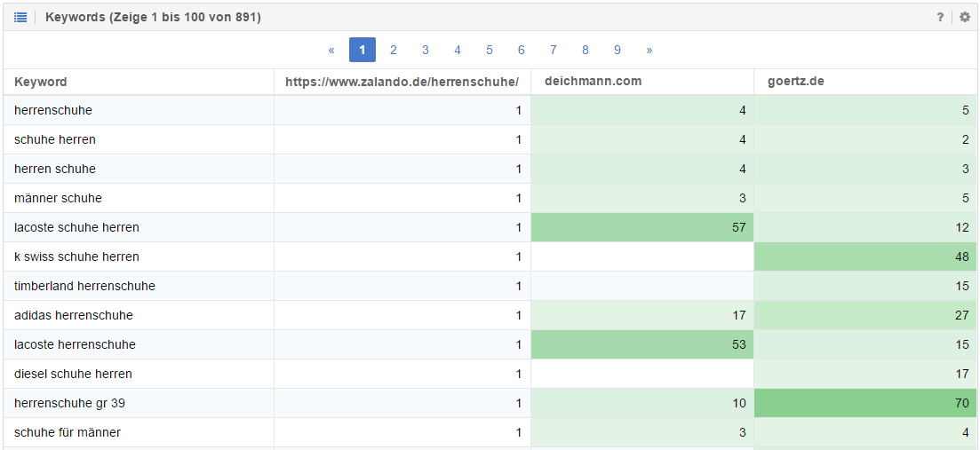Go to next page using » arrow
Screen dimensions: 980x450
[649, 50]
